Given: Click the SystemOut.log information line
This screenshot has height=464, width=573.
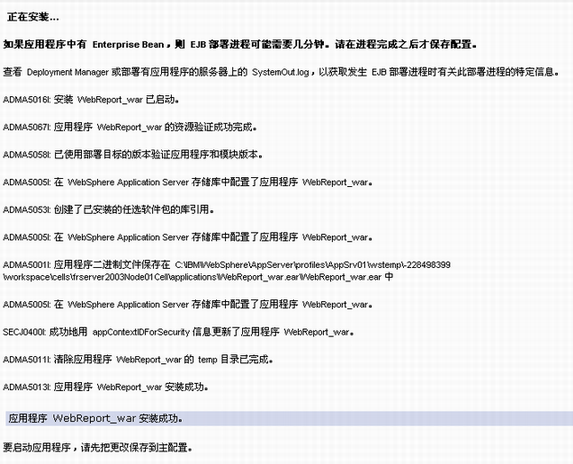Looking at the screenshot, I should point(281,72).
